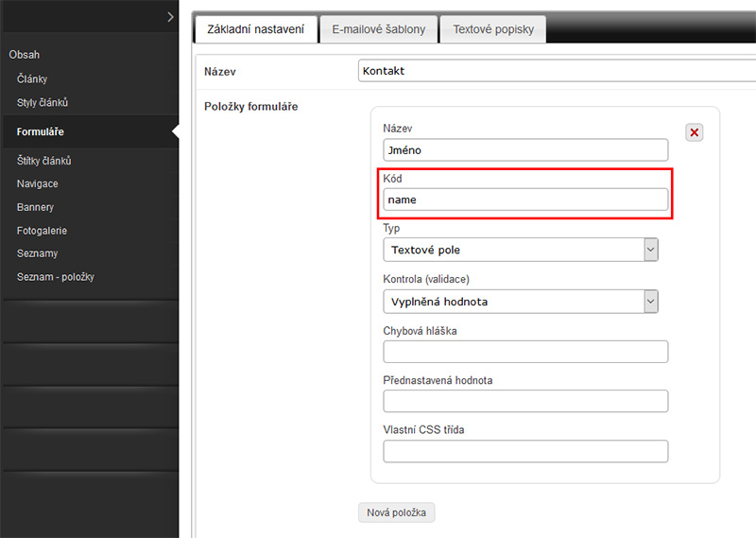Screen dimensions: 756x538
Task: Select Formuláře in the sidebar
Action: point(41,132)
